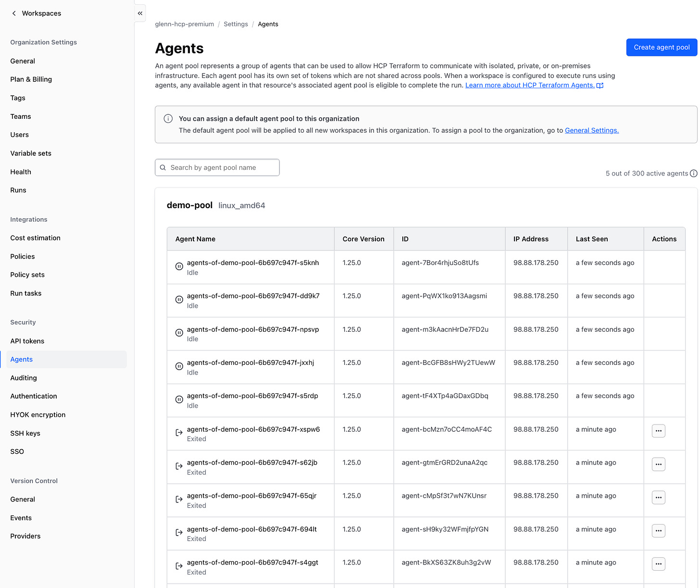The width and height of the screenshot is (700, 588).
Task: Click the search magnifier in the pool search box
Action: coord(163,167)
